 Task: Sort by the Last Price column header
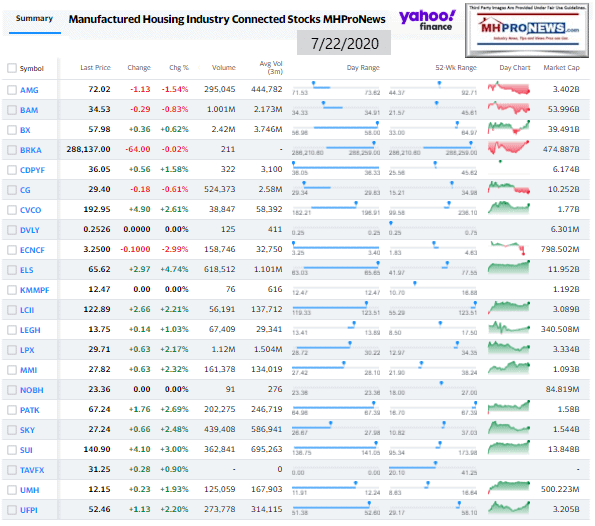(x=95, y=68)
